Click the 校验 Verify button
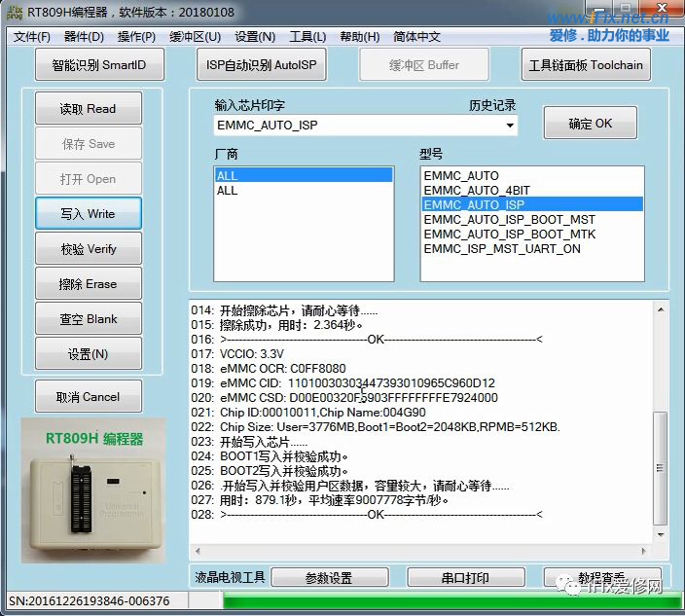The height and width of the screenshot is (616, 685). (x=89, y=248)
